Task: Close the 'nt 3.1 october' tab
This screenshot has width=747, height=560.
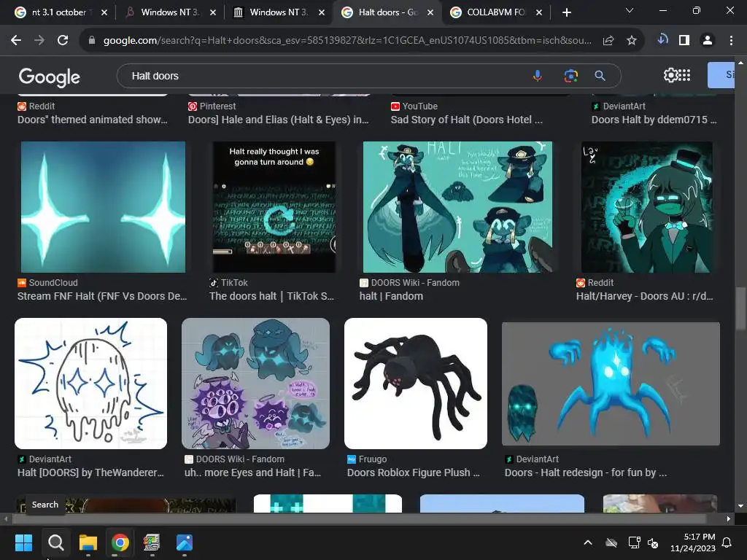Action: 104,12
